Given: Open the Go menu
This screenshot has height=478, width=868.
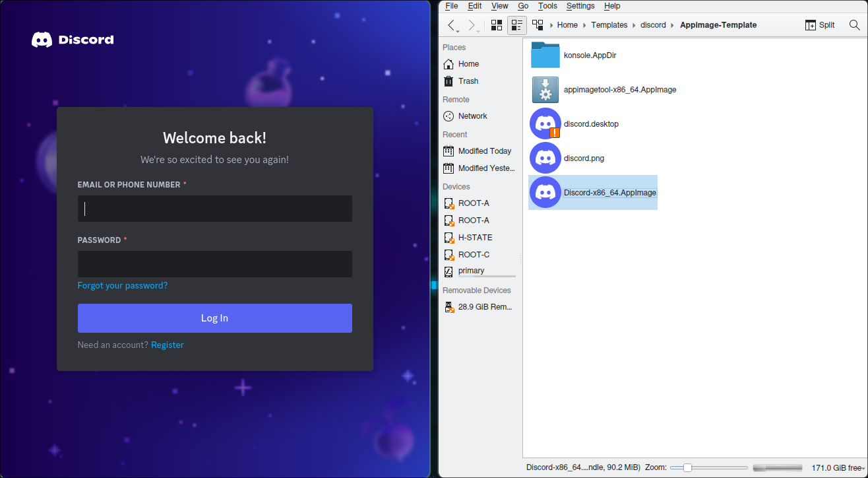Looking at the screenshot, I should 523,6.
